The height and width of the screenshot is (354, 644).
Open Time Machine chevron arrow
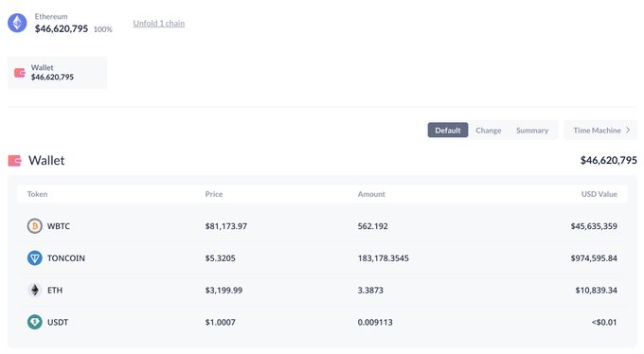pyautogui.click(x=628, y=131)
